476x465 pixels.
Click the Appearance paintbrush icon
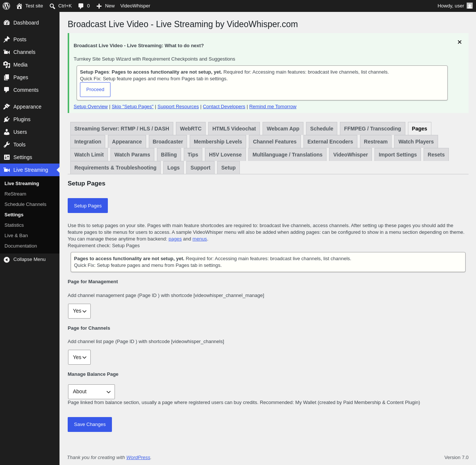click(7, 107)
